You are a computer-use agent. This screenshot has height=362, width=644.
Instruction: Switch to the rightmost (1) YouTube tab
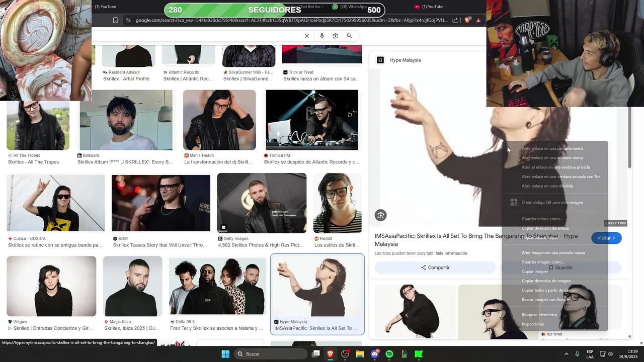coord(429,7)
